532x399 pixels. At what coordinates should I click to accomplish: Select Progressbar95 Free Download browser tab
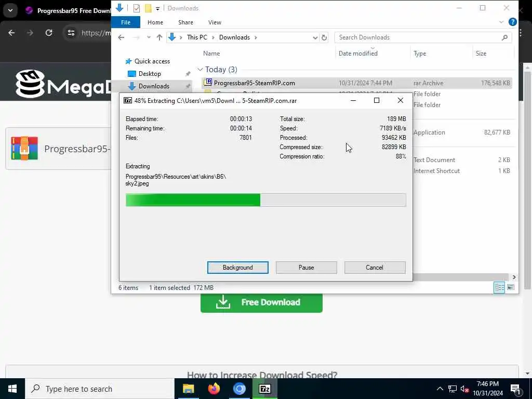click(68, 10)
